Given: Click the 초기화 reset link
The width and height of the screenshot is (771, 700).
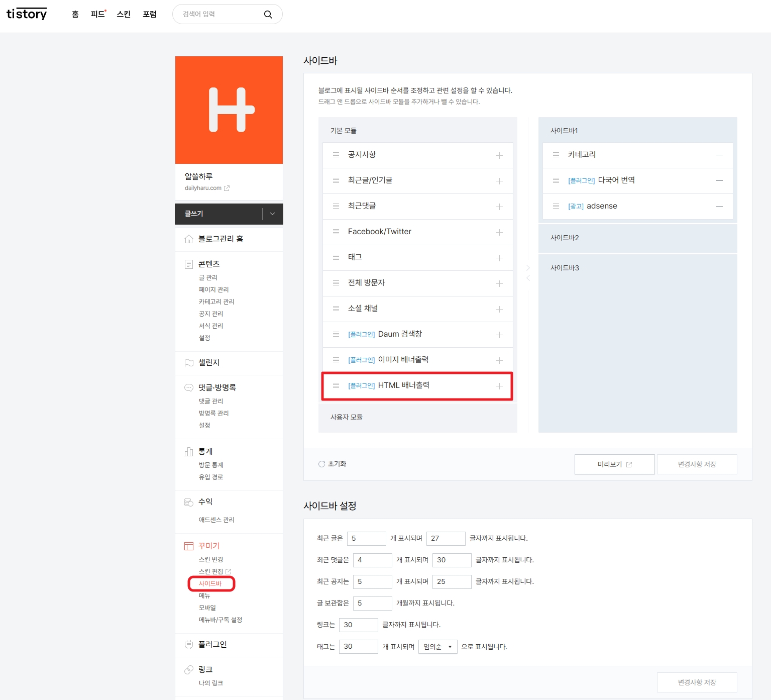Looking at the screenshot, I should click(x=333, y=464).
